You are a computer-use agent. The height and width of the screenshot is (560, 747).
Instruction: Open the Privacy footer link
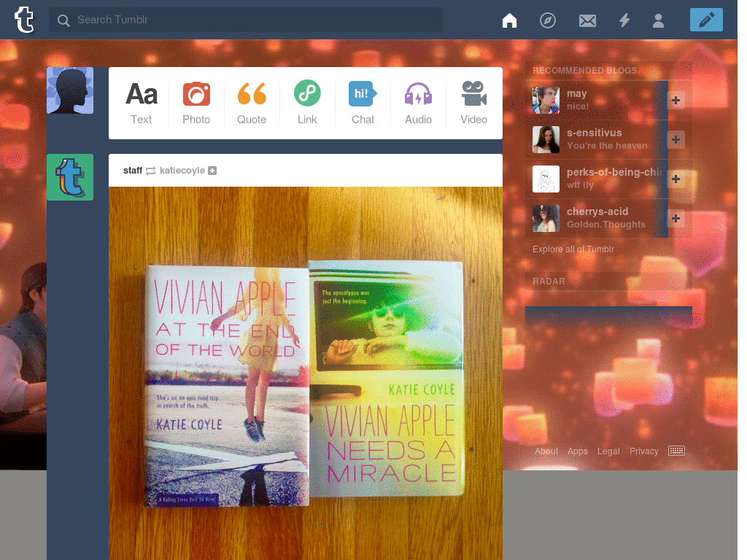point(643,451)
